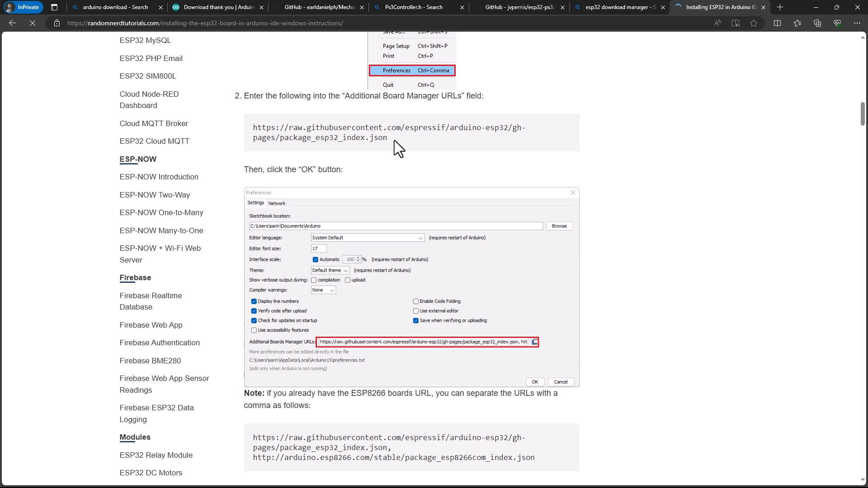This screenshot has width=868, height=488.
Task: Stop loading the current page
Action: coord(33,23)
